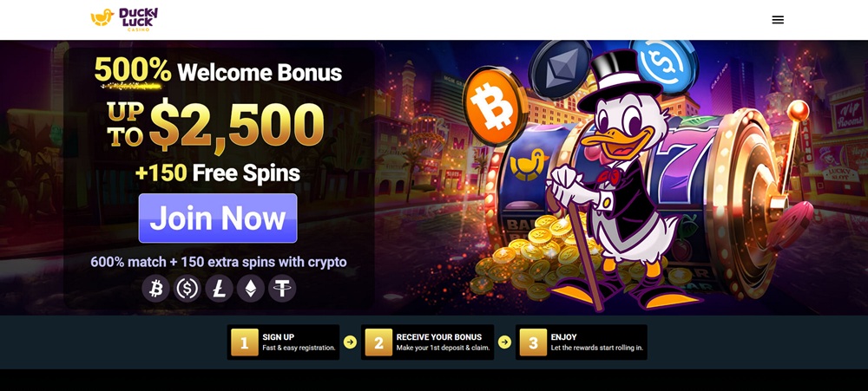The height and width of the screenshot is (391, 868).
Task: Click the large orange Bitcoin coin
Action: click(495, 105)
